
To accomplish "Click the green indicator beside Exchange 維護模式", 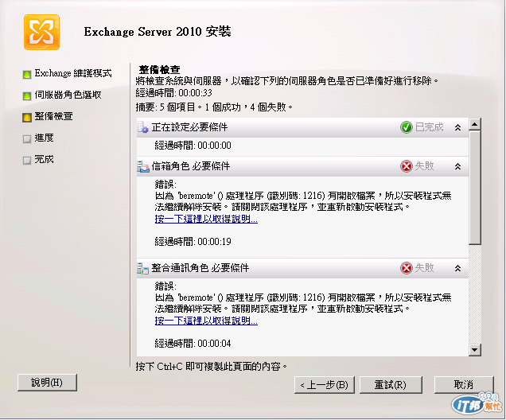I will tap(27, 75).
